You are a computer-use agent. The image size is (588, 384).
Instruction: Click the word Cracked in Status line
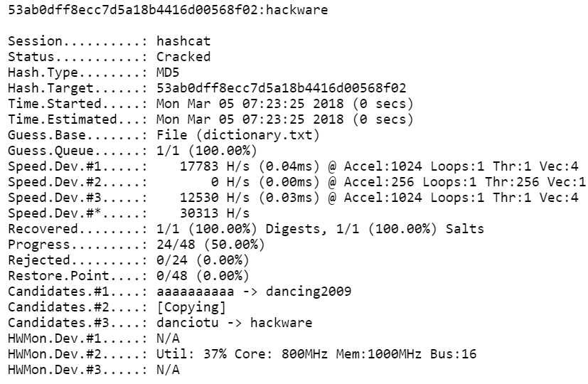[x=183, y=56]
